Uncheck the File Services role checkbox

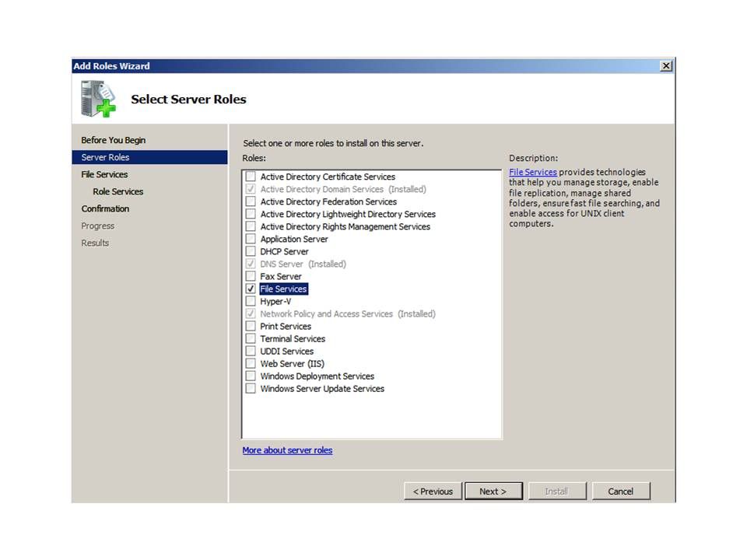[251, 289]
